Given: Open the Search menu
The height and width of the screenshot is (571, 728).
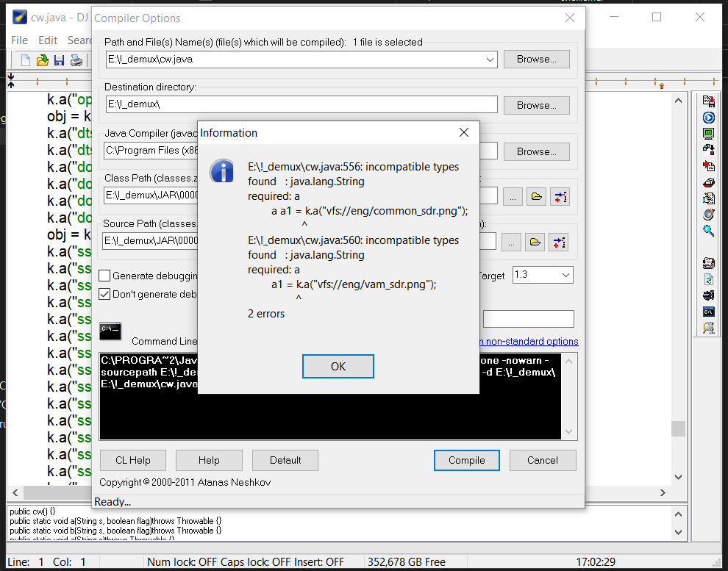Looking at the screenshot, I should point(79,40).
